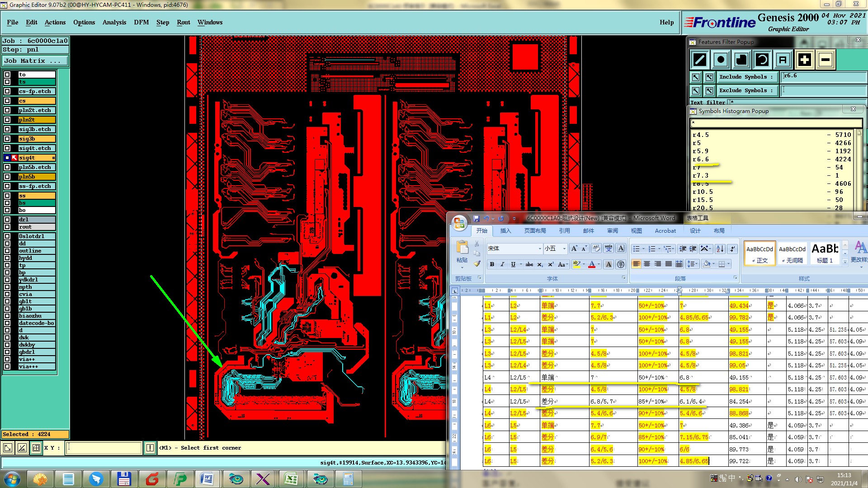Open the highlight color dropdown arrow
This screenshot has width=868, height=488.
[x=584, y=264]
